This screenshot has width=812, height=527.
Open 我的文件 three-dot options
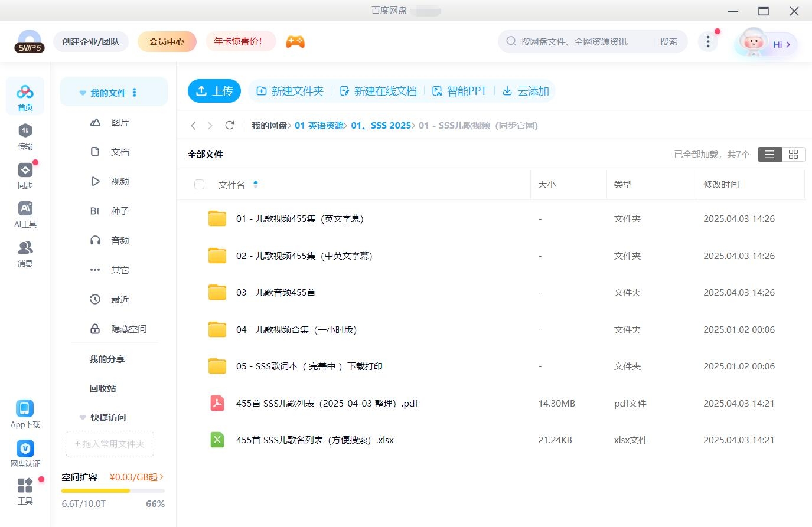(x=135, y=93)
